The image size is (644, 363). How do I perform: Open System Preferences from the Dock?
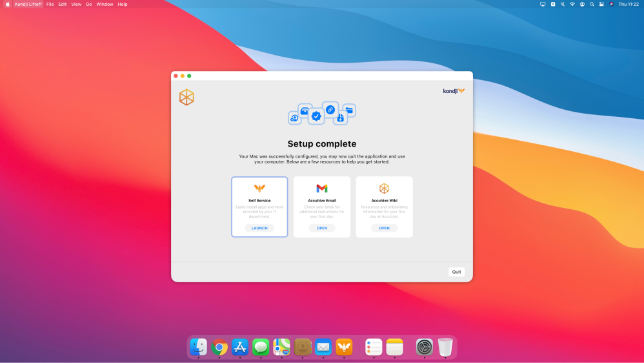[x=424, y=347]
